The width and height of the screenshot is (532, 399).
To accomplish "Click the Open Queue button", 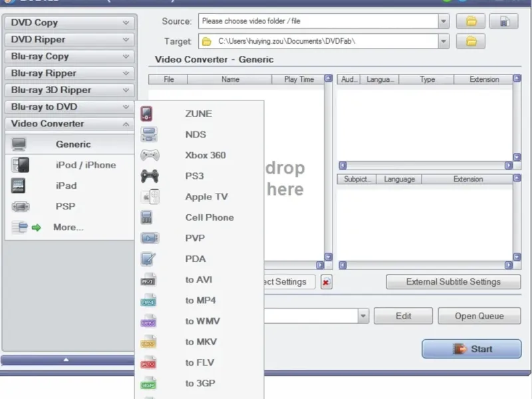I will 479,316.
